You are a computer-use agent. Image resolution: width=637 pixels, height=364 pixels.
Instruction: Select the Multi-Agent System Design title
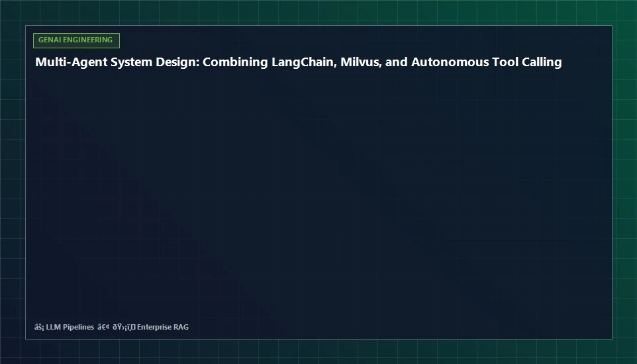click(x=298, y=62)
